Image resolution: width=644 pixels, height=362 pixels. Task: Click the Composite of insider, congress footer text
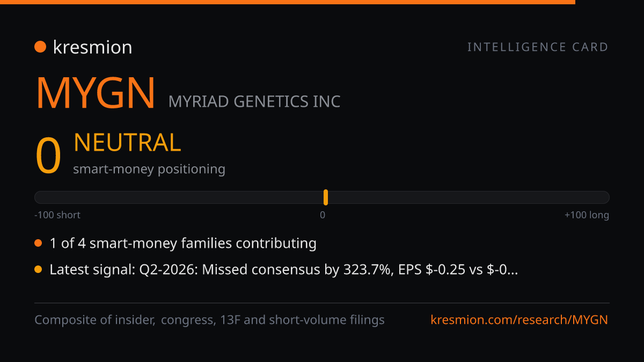pos(209,320)
